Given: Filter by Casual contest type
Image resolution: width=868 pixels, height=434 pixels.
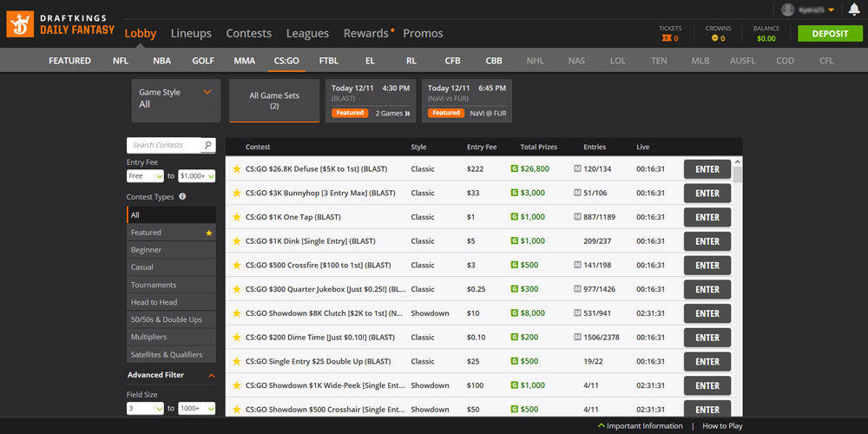Looking at the screenshot, I should pyautogui.click(x=171, y=267).
